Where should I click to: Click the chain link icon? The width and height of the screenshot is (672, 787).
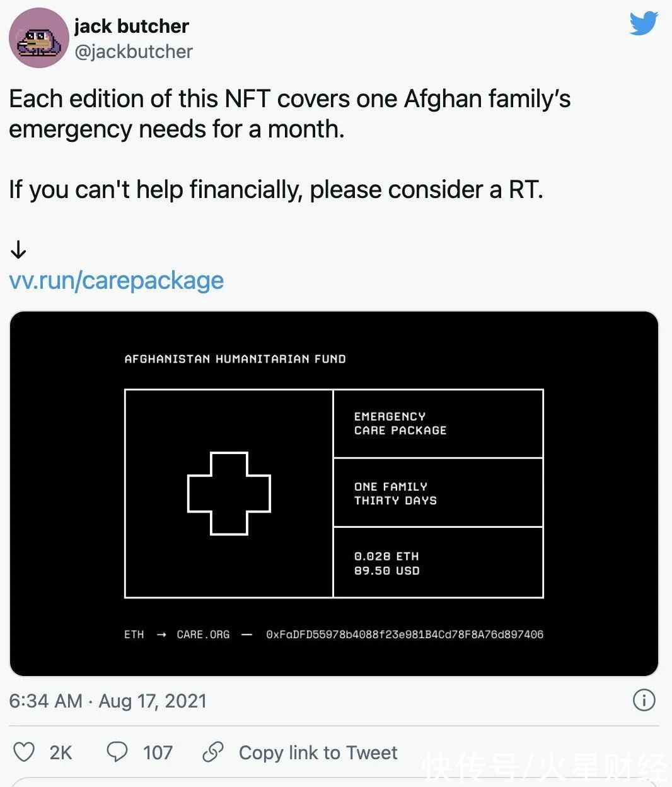(213, 752)
